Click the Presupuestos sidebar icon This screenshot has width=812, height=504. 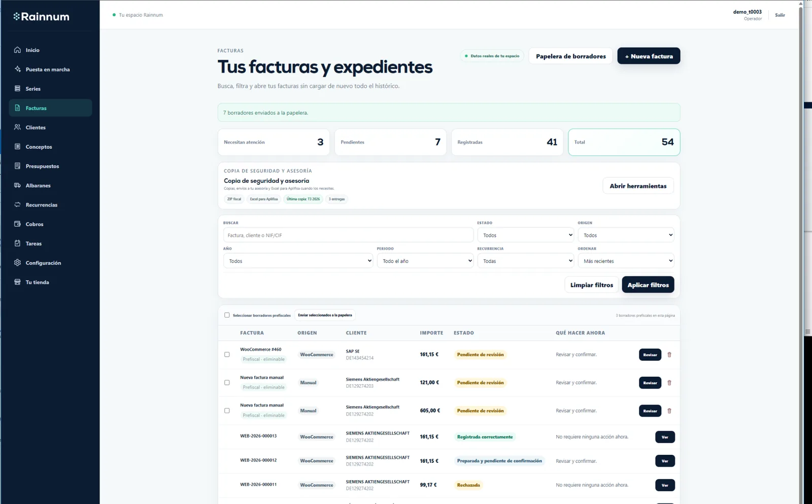pyautogui.click(x=17, y=165)
